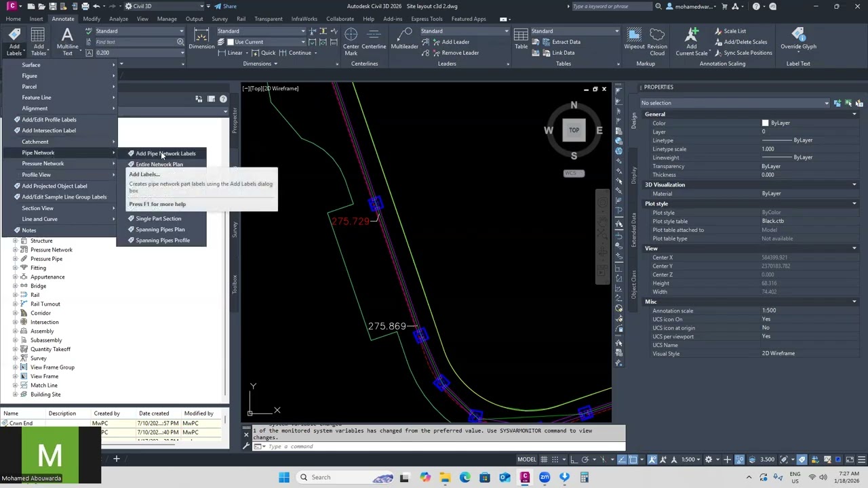Open Zoom app from the taskbar
Viewport: 868px width, 488px height.
coord(545,477)
